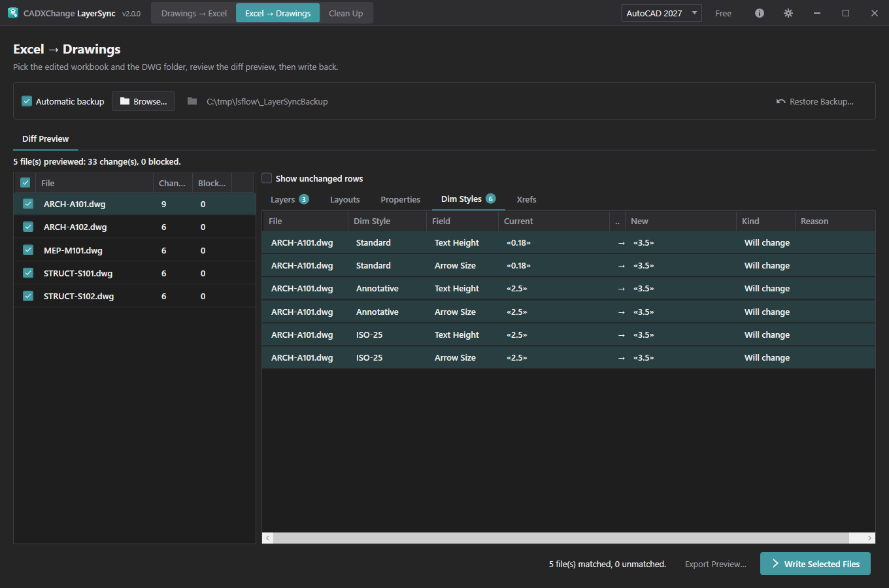Open the Layouts diff tab

(x=344, y=199)
